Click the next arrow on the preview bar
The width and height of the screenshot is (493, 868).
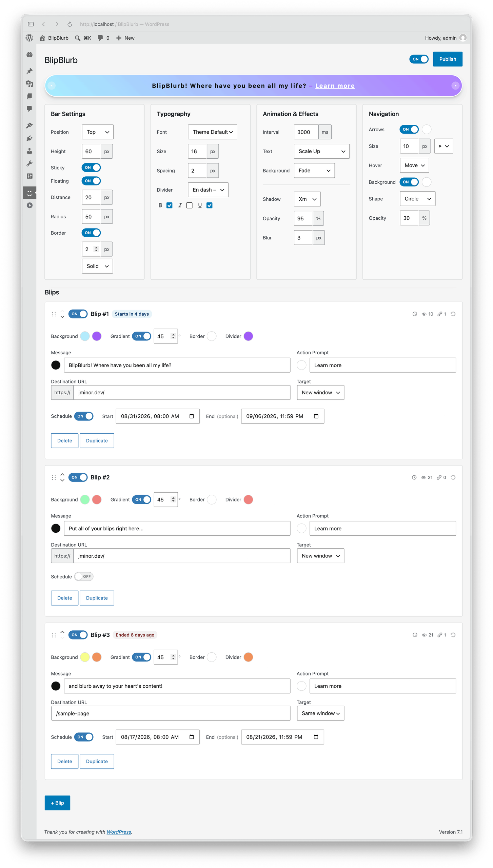click(x=455, y=86)
